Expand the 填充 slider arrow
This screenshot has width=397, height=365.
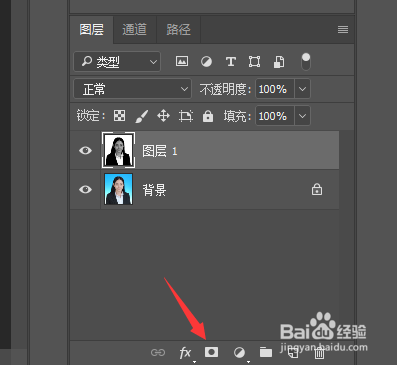tap(302, 116)
